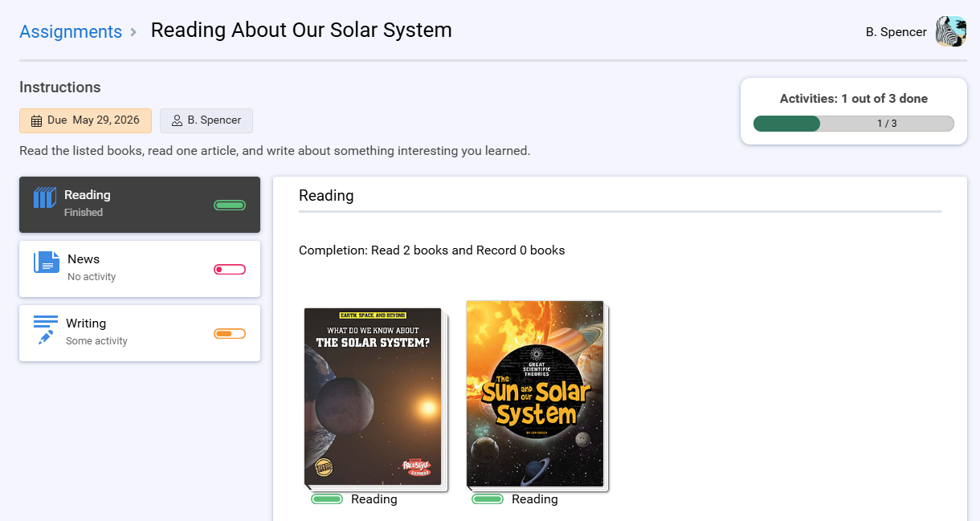The height and width of the screenshot is (521, 980).
Task: Click the orange status pill on Writing activity
Action: pos(230,334)
